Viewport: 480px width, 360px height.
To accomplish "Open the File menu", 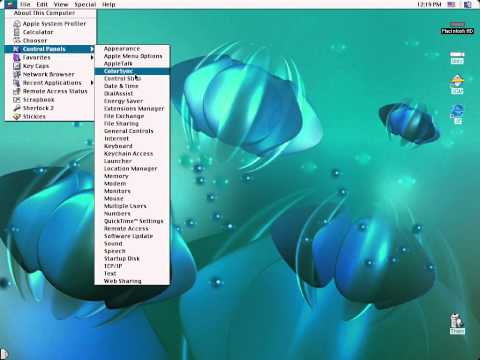I will click(25, 4).
